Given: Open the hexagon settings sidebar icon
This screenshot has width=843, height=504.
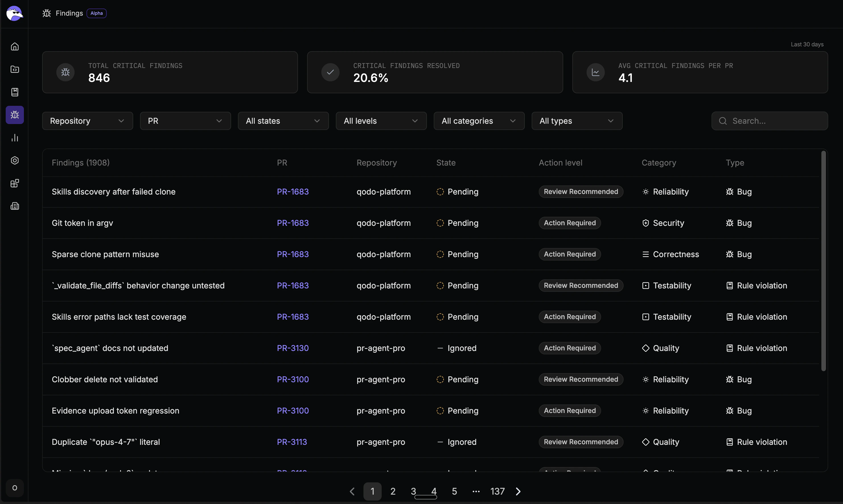Looking at the screenshot, I should (x=15, y=160).
